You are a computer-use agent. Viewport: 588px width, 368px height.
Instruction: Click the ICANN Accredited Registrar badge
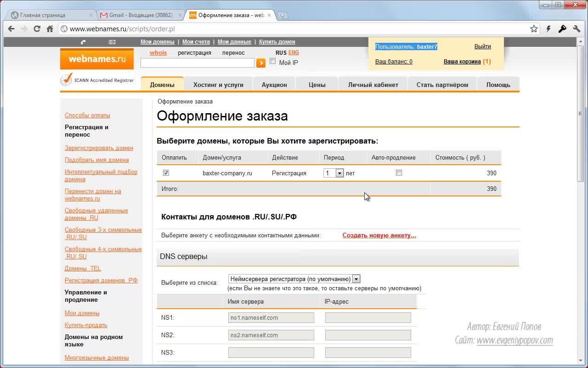(97, 80)
